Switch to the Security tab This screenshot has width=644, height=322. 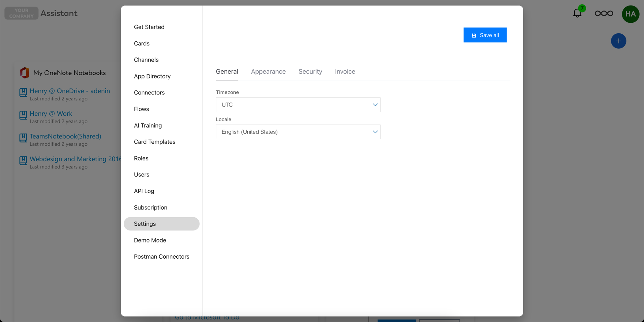pyautogui.click(x=310, y=71)
